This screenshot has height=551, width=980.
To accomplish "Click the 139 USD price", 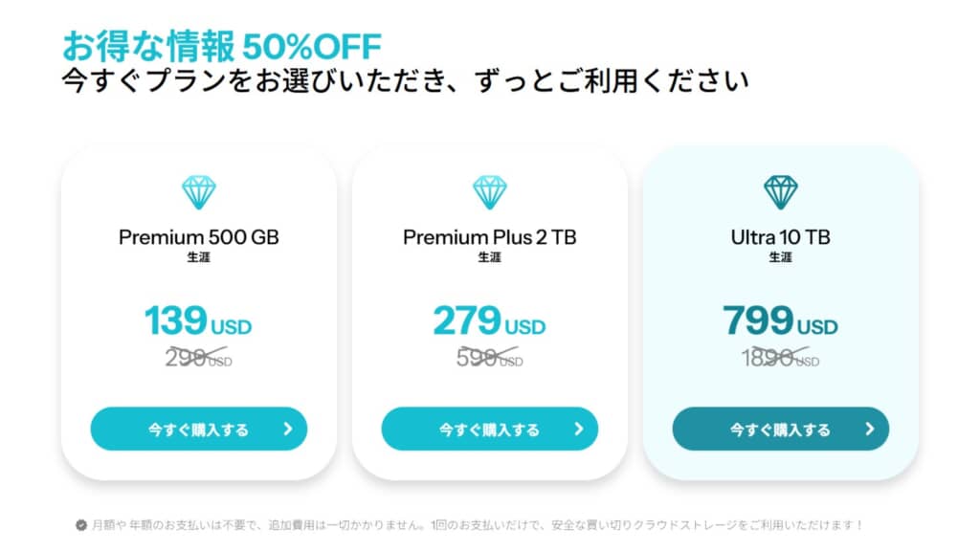I will [198, 320].
